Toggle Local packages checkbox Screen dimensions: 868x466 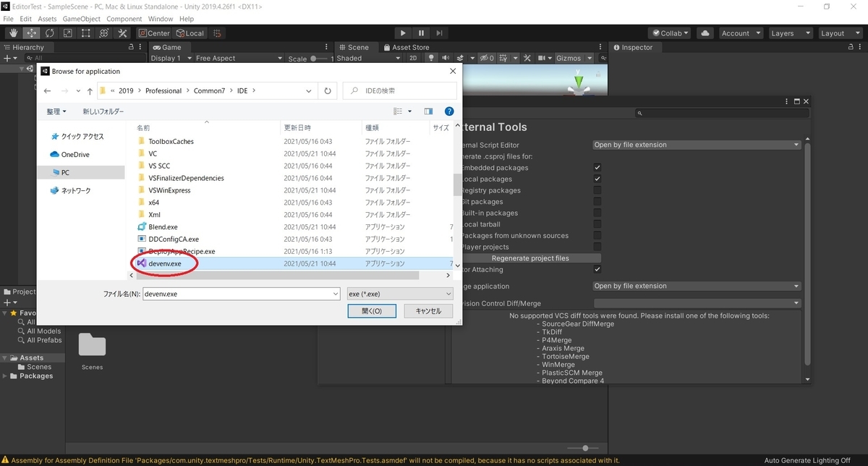pyautogui.click(x=597, y=179)
